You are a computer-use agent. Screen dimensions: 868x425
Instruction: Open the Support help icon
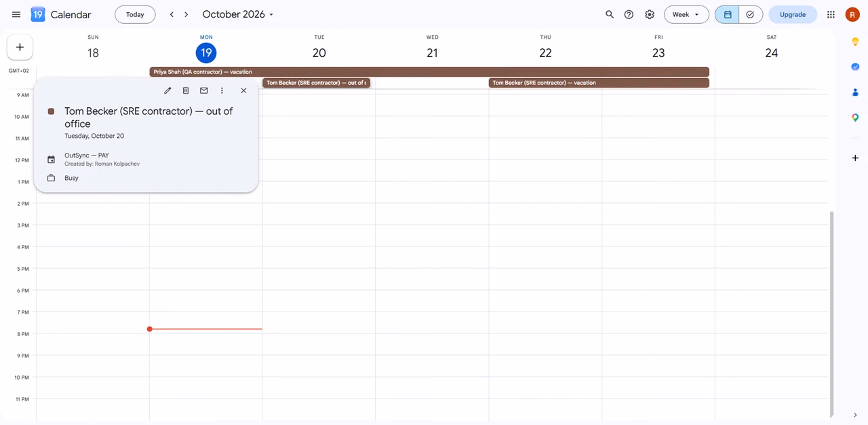coord(629,14)
